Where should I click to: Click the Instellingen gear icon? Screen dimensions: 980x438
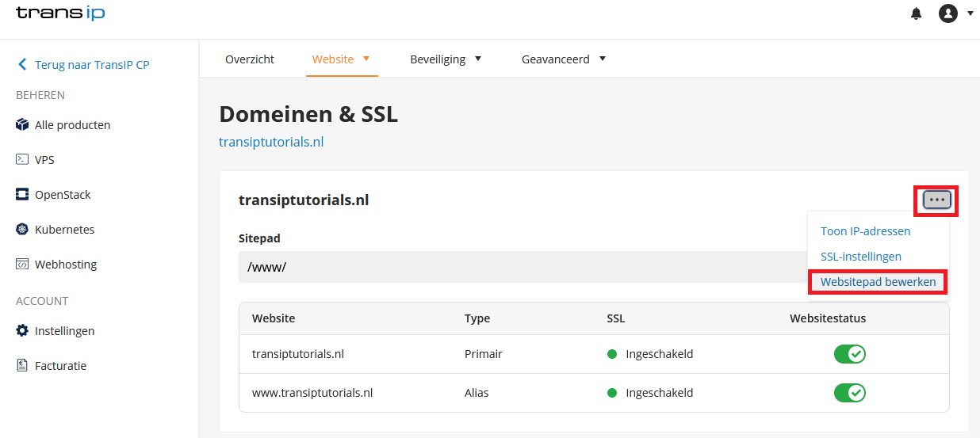22,331
